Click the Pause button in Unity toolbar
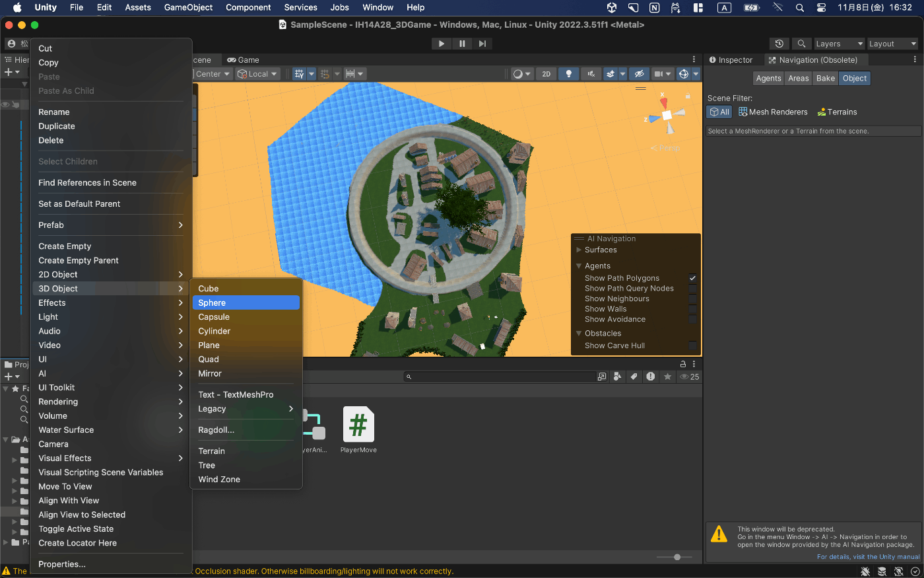Screen dimensions: 924x578 (462, 44)
